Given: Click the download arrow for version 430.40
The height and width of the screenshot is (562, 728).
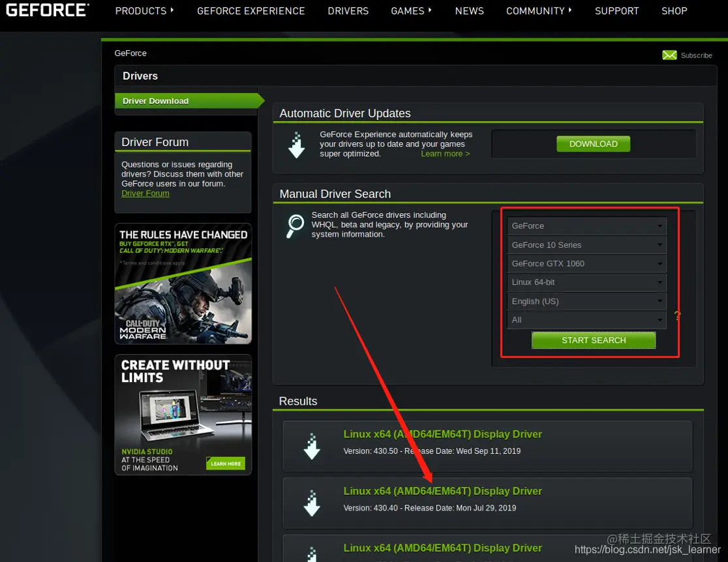Looking at the screenshot, I should [x=312, y=503].
